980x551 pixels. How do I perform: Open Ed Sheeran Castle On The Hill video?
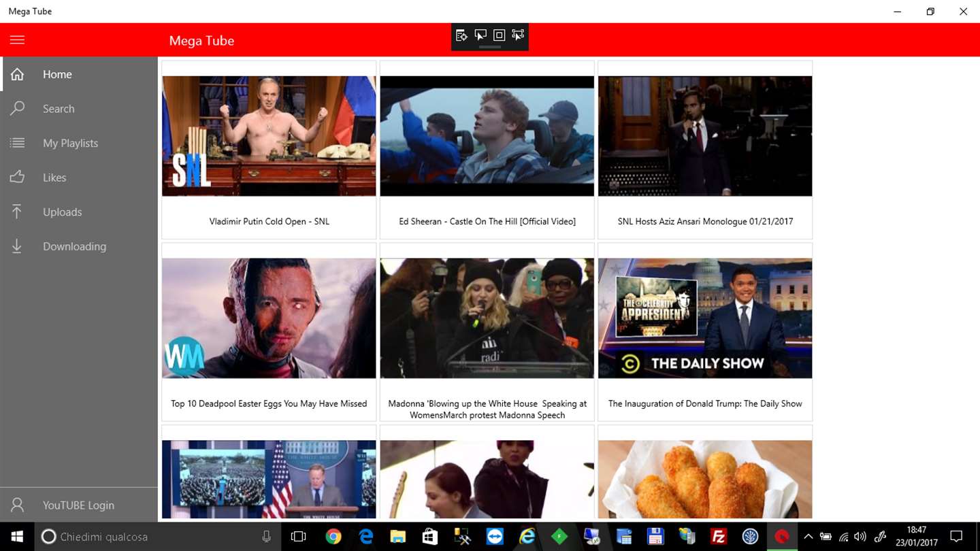click(x=487, y=136)
